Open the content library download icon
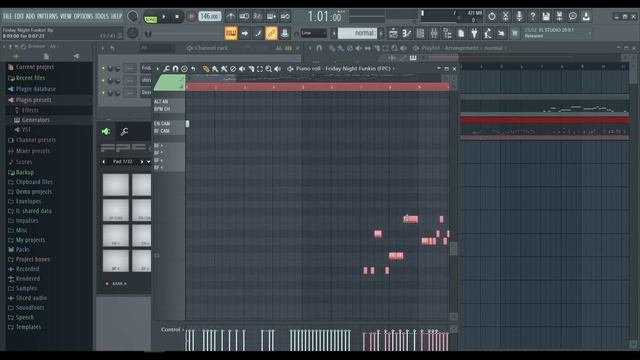Viewport: 640px width, 360px height. coord(586,16)
